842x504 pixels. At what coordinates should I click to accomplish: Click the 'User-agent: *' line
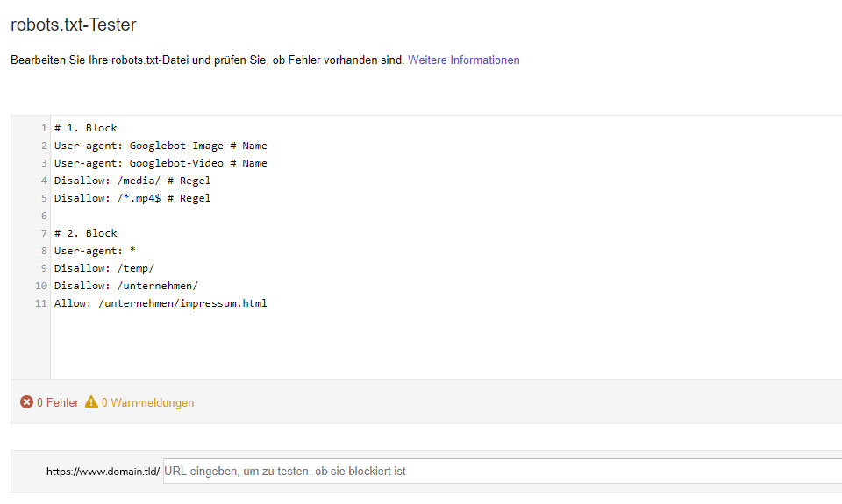click(x=95, y=251)
